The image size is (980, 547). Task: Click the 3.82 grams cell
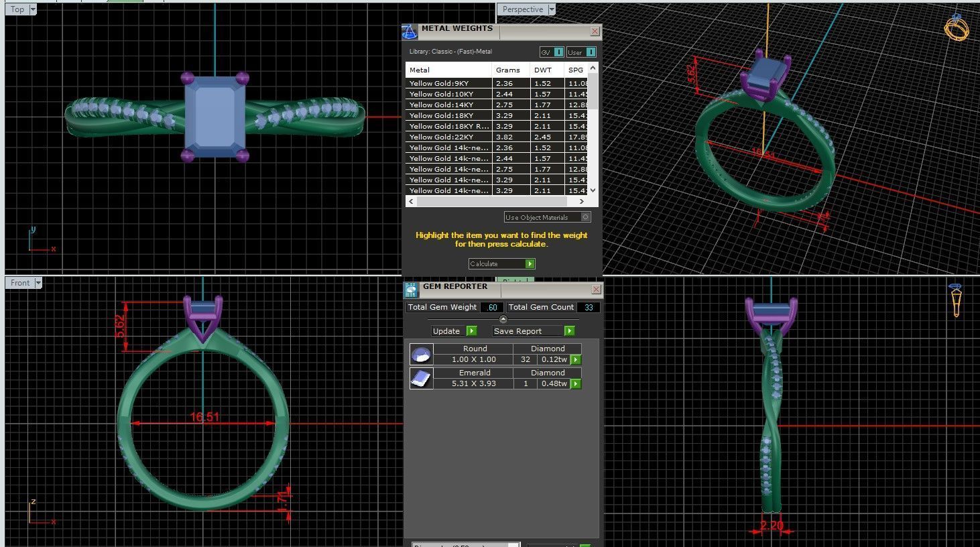[511, 137]
